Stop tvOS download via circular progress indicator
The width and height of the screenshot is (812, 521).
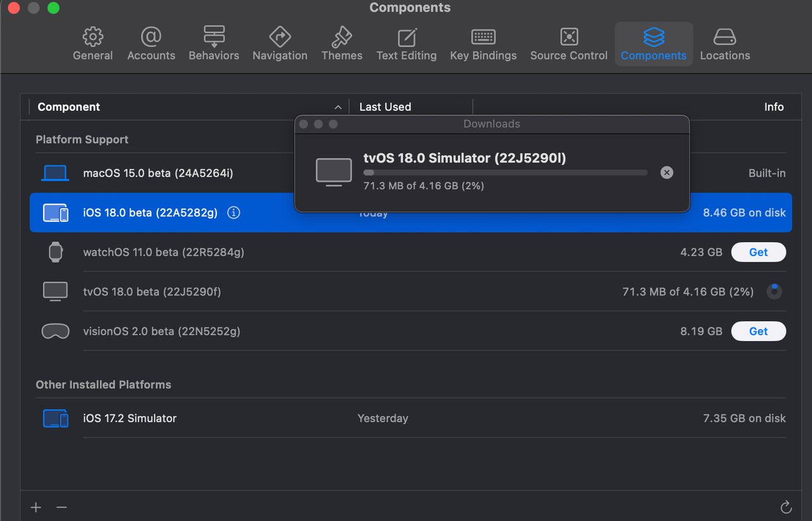(774, 292)
